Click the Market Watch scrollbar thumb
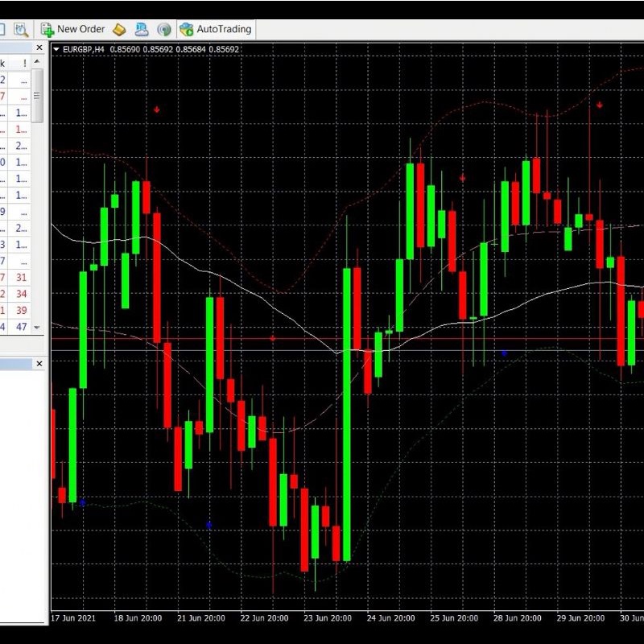 (x=37, y=94)
